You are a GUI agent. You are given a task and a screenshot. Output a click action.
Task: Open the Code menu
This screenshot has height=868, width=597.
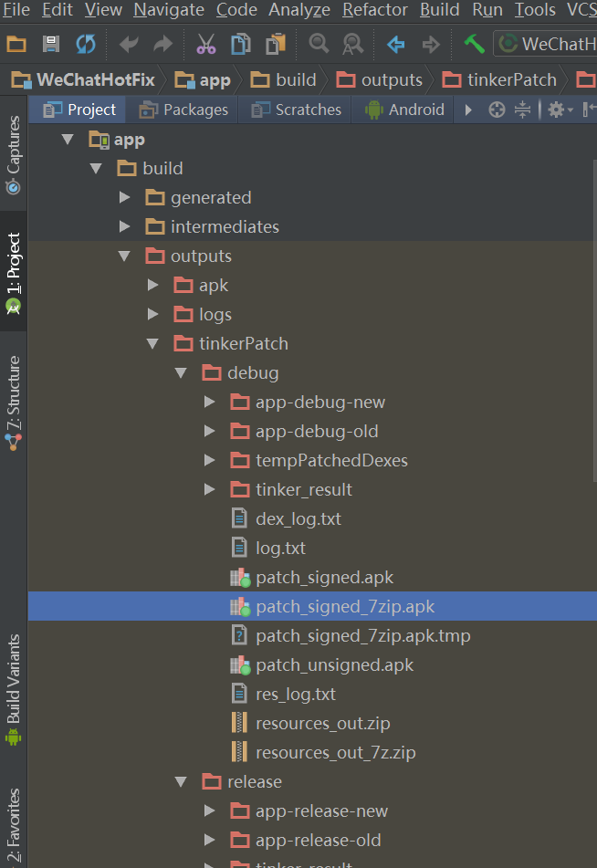pyautogui.click(x=236, y=9)
